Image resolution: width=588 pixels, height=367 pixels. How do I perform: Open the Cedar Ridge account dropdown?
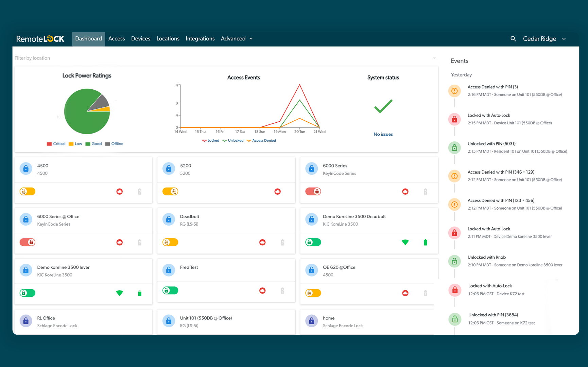point(544,39)
